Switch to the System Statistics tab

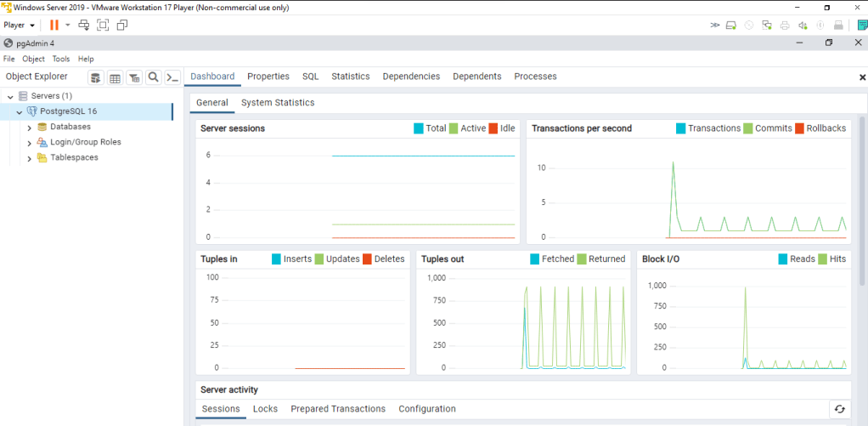278,103
